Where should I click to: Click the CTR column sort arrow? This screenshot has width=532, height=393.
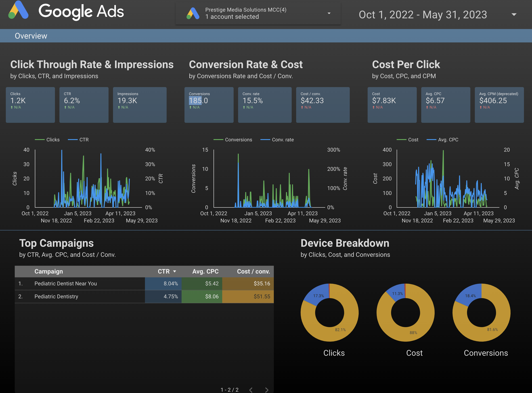pos(175,272)
